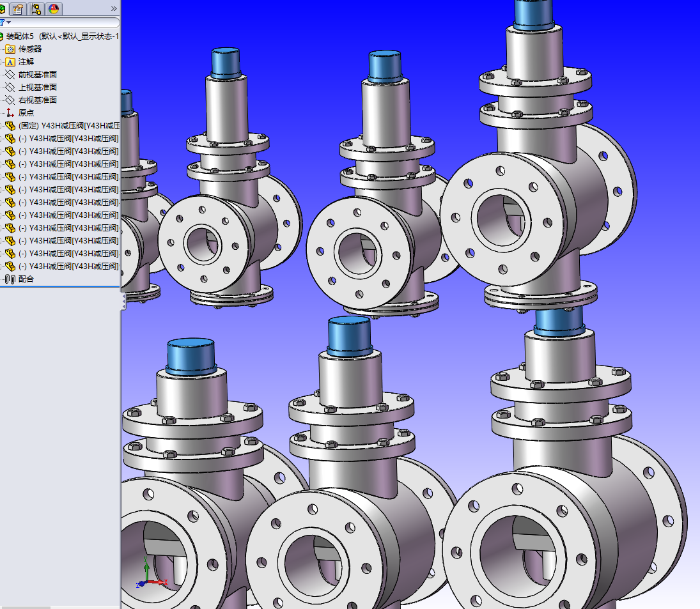Collapse the feature tree panel via edge handle
This screenshot has height=609, width=700.
(123, 302)
